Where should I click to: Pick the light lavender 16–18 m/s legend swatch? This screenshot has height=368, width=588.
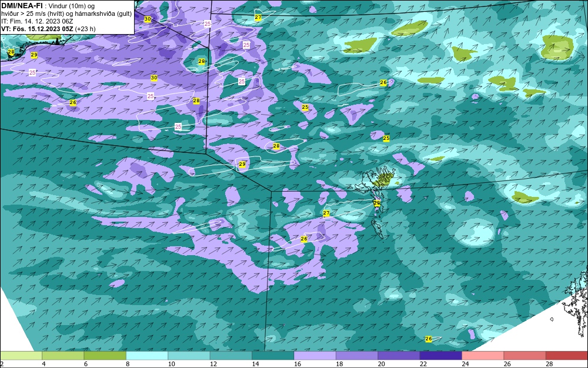(x=315, y=356)
